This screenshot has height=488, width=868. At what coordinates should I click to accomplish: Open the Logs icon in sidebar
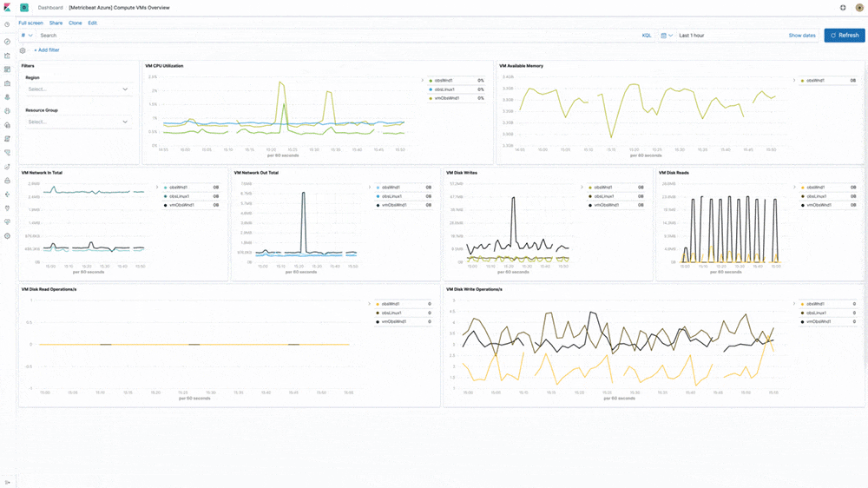pyautogui.click(x=7, y=138)
